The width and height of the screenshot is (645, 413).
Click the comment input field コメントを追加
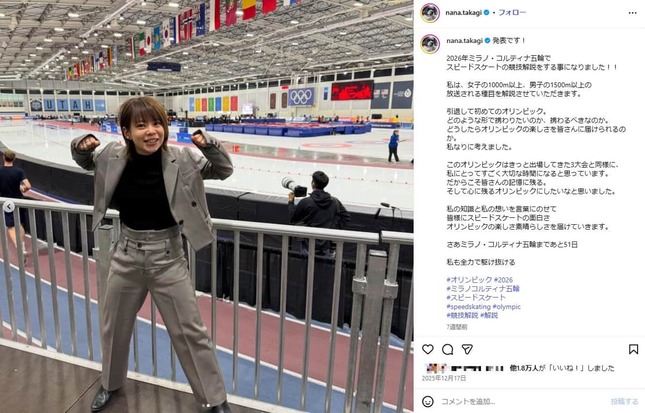522,401
